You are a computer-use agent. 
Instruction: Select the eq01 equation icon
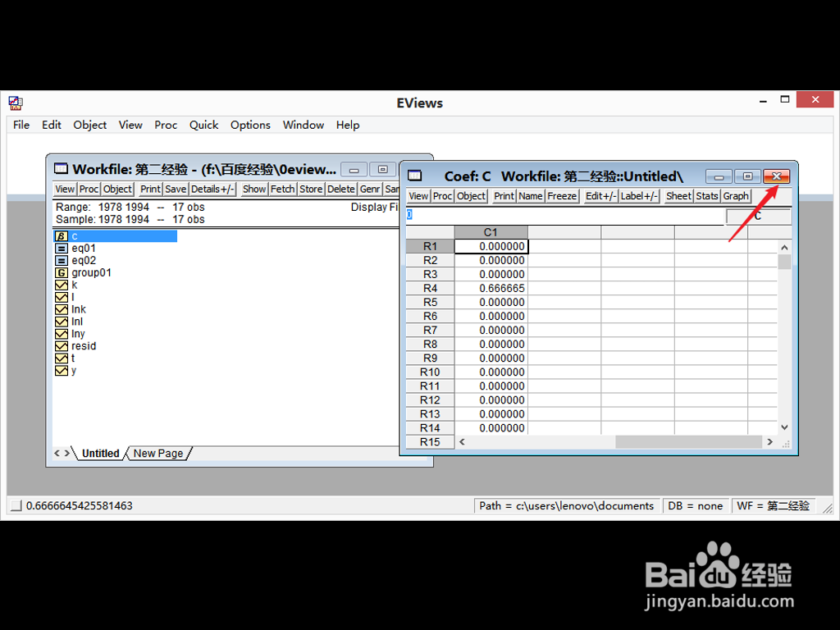coord(61,249)
